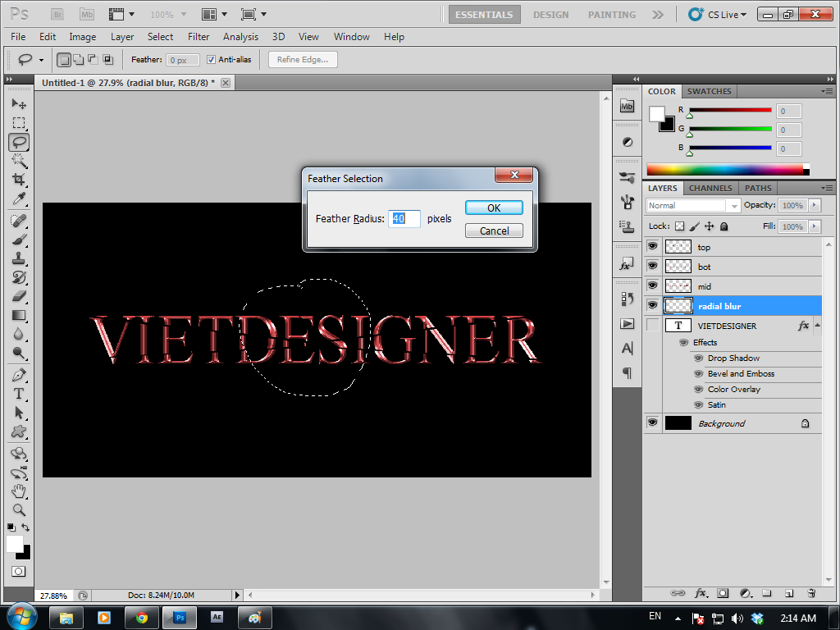Screen dimensions: 840x630
Task: Select the Crop tool
Action: click(x=19, y=180)
